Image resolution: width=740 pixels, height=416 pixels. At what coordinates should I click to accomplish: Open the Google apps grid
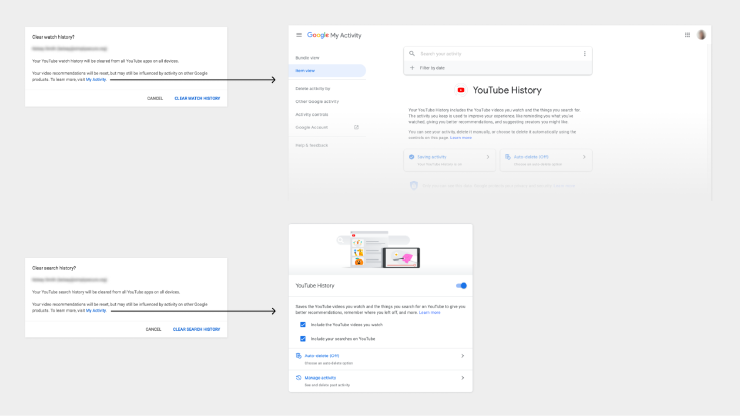pyautogui.click(x=687, y=35)
